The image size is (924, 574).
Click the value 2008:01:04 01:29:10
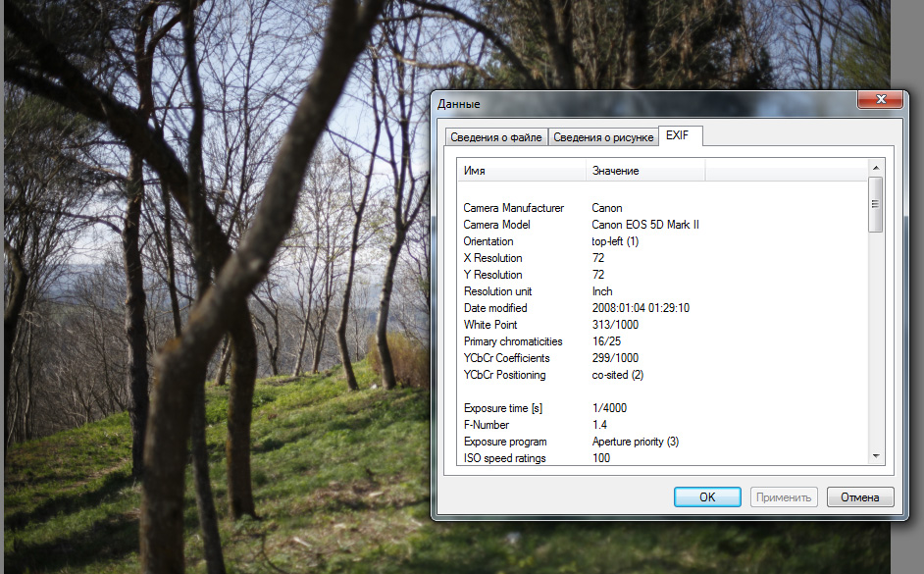click(x=641, y=308)
